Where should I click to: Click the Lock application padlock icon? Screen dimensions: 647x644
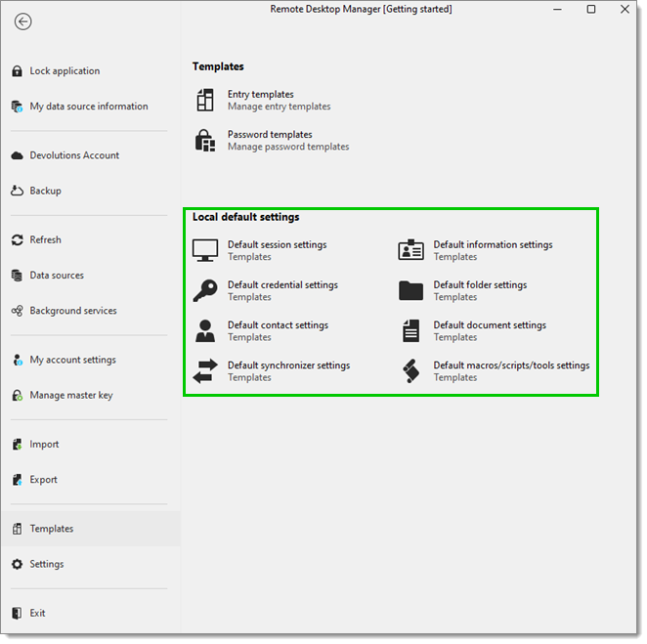(x=17, y=71)
